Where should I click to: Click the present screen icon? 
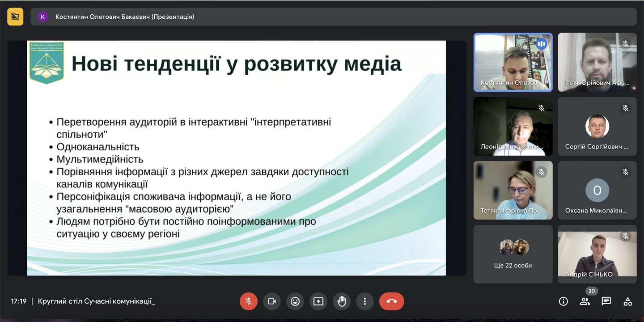click(x=318, y=301)
